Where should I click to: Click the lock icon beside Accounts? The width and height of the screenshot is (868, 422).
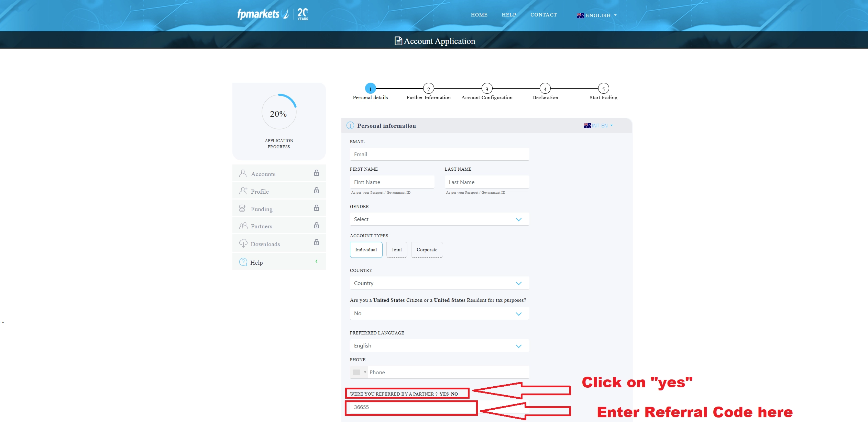pos(316,173)
